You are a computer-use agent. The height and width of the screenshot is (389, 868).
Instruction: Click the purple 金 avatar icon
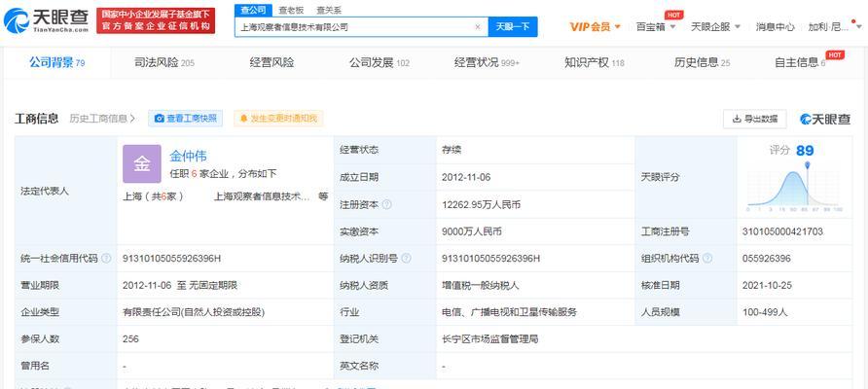coord(142,163)
